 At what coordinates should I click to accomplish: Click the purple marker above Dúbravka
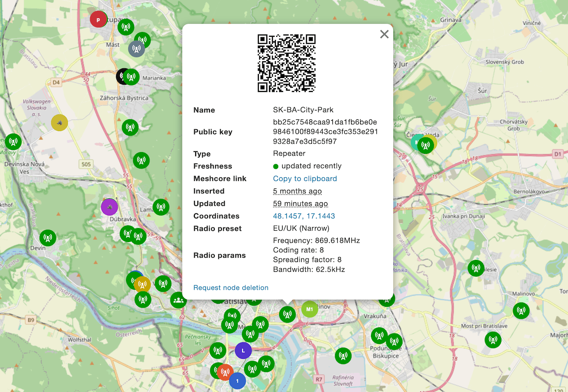(109, 207)
